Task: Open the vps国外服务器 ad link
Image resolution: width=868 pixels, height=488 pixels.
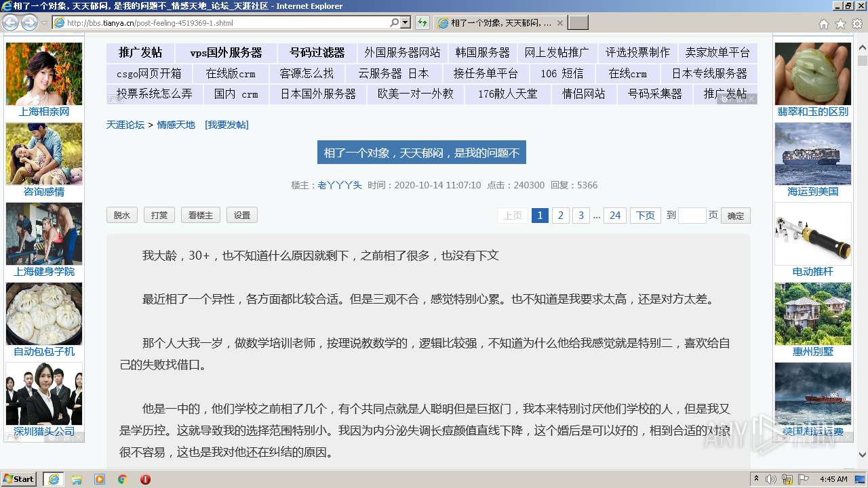Action: [x=226, y=52]
